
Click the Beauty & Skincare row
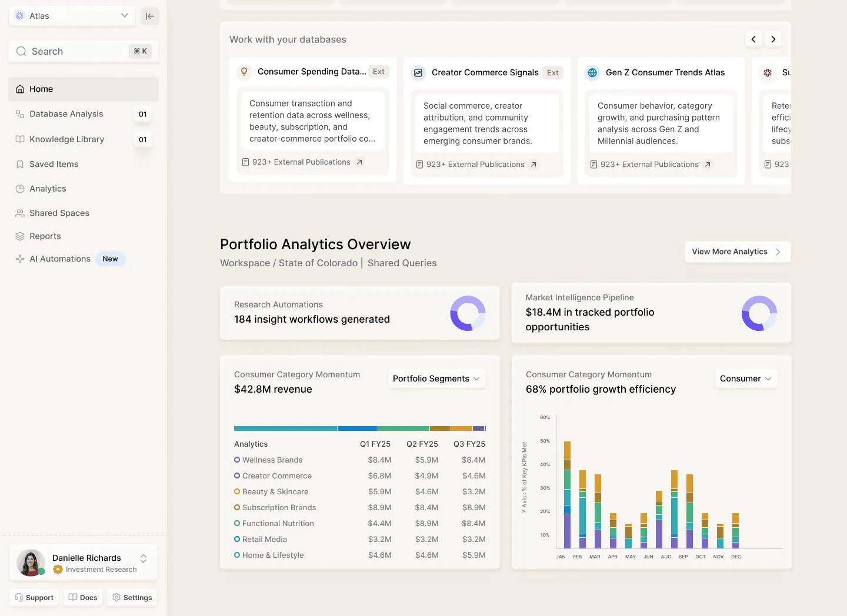click(360, 492)
